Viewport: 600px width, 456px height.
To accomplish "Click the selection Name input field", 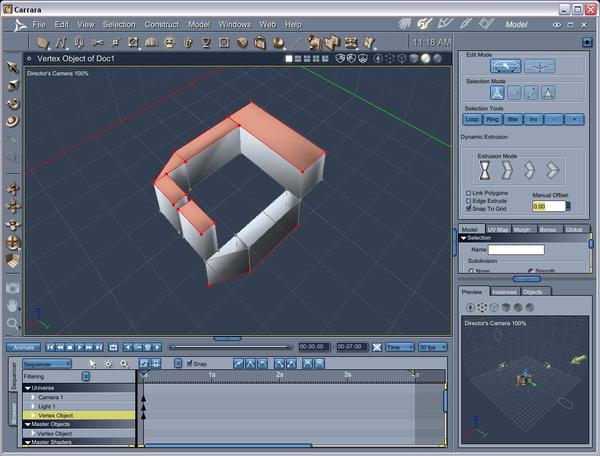I will click(515, 249).
